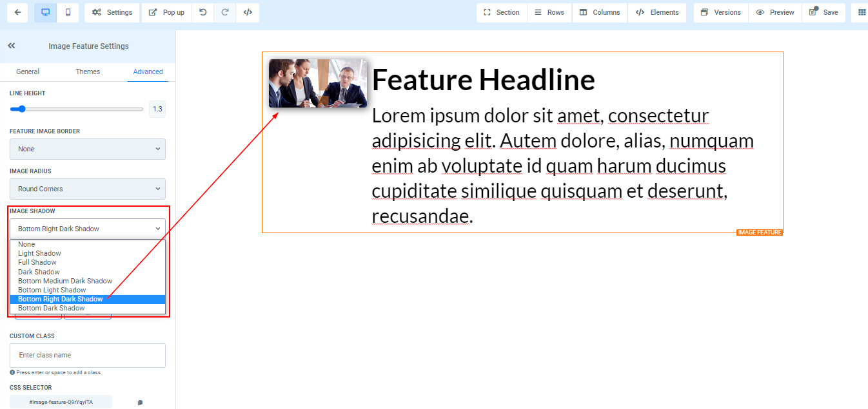Click the Save button
Screen dimensions: 868x409
click(824, 12)
